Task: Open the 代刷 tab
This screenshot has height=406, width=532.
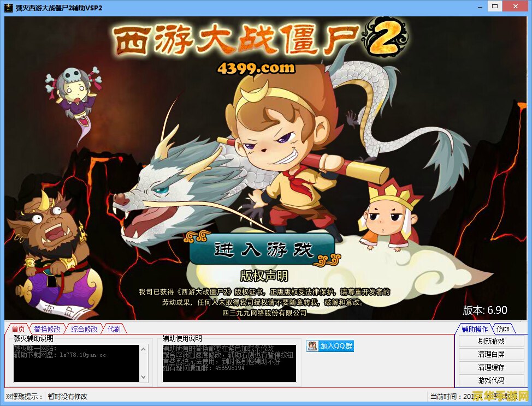Action: 114,329
